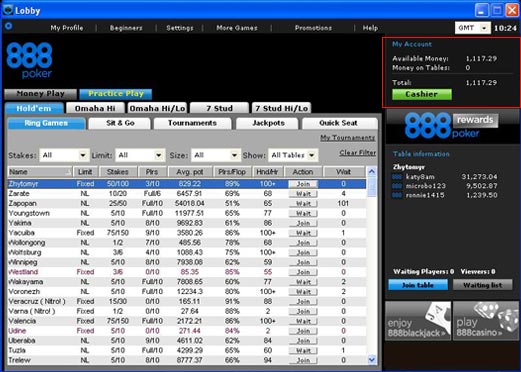Click the lobby window title icon
The width and height of the screenshot is (521, 372).
click(7, 10)
